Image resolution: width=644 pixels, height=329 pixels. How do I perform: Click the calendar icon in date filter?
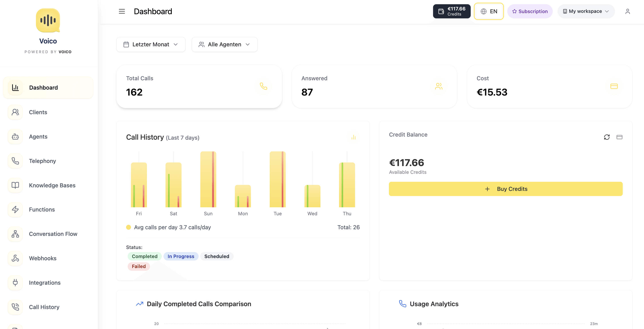tap(126, 45)
